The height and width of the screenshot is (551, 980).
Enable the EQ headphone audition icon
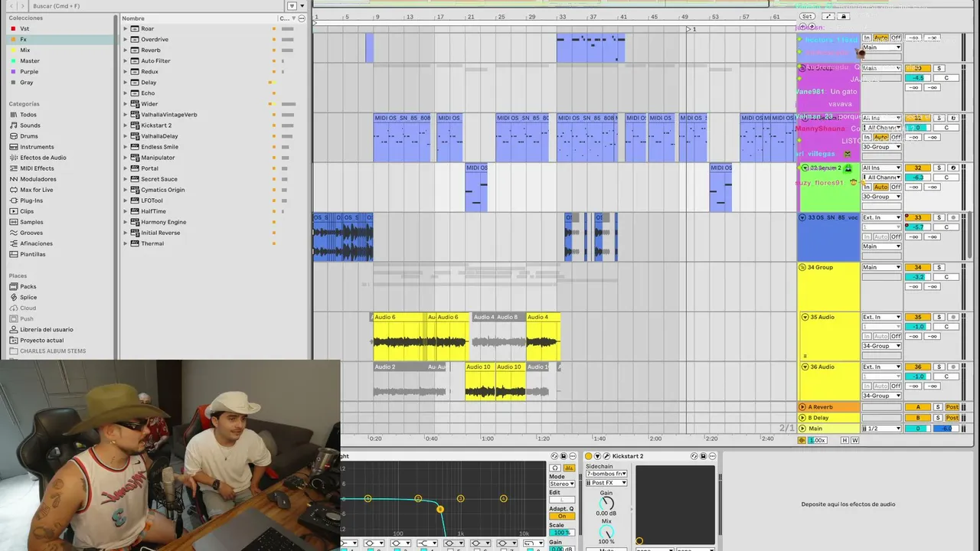click(x=555, y=468)
